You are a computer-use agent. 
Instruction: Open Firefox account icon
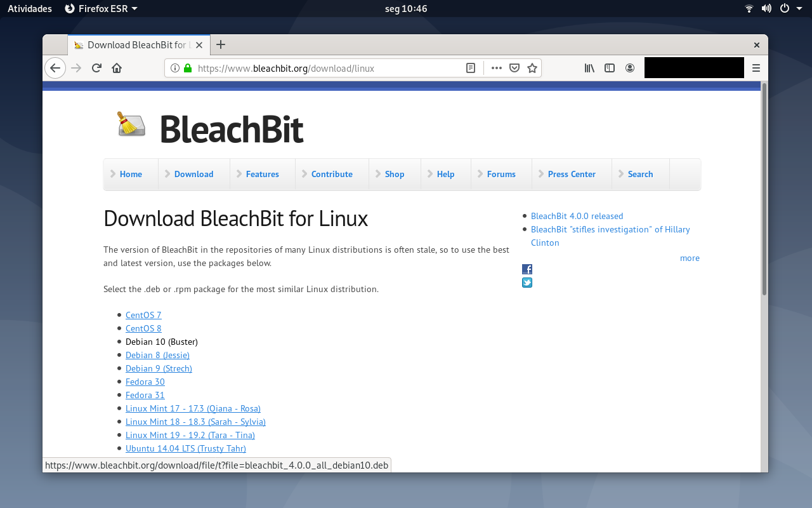(630, 68)
